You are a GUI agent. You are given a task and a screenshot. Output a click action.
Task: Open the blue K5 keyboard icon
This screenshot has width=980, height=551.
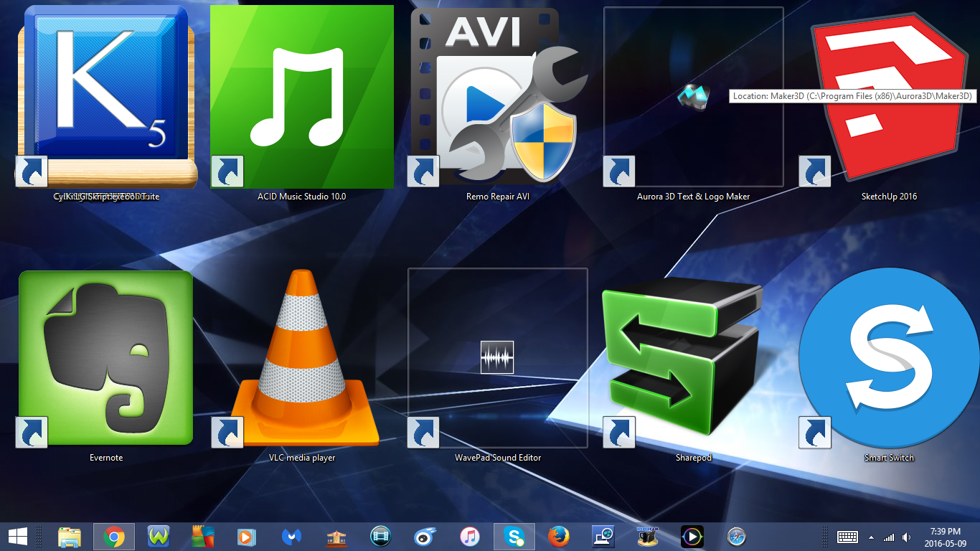(x=106, y=97)
